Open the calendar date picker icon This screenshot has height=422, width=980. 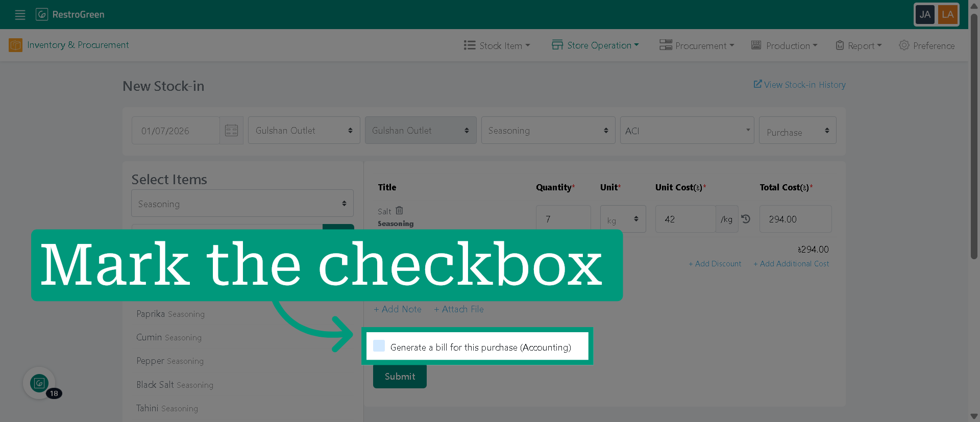click(231, 131)
